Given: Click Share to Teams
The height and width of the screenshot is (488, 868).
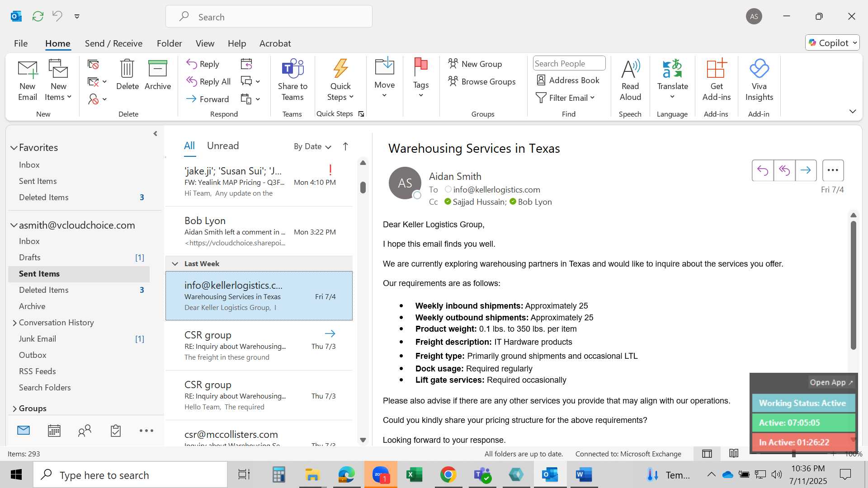Looking at the screenshot, I should [292, 80].
